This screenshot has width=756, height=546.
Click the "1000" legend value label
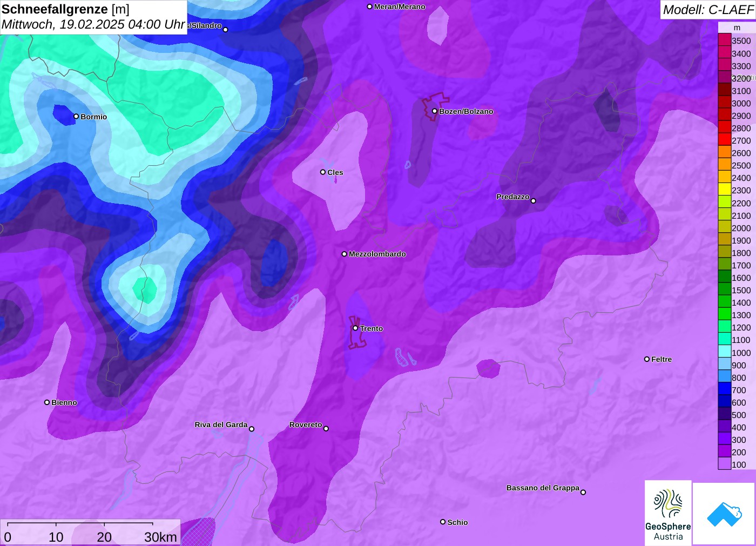point(741,353)
